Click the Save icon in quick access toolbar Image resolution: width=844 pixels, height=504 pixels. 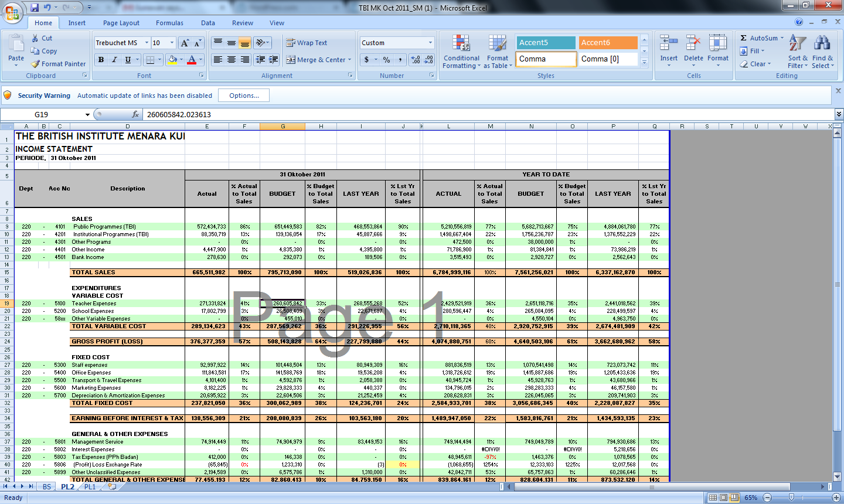pos(35,8)
